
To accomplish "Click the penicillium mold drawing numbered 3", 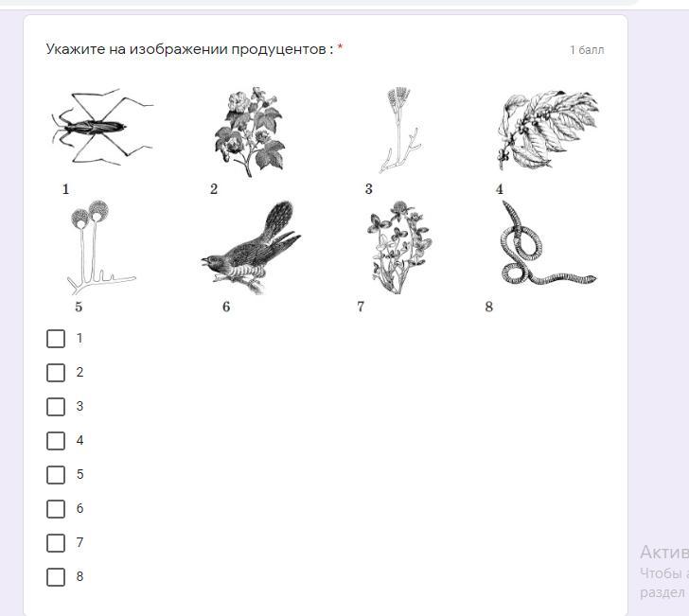I will click(x=399, y=131).
